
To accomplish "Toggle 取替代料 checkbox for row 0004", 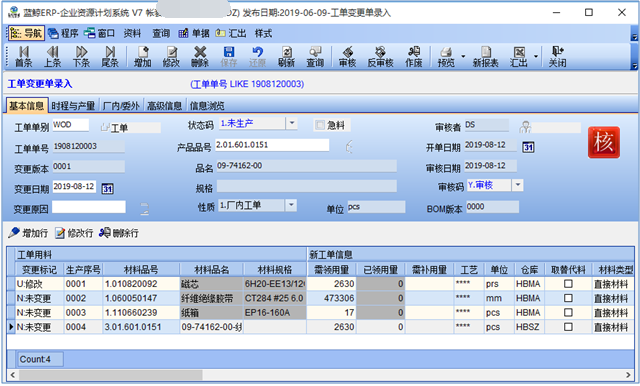I will click(568, 327).
